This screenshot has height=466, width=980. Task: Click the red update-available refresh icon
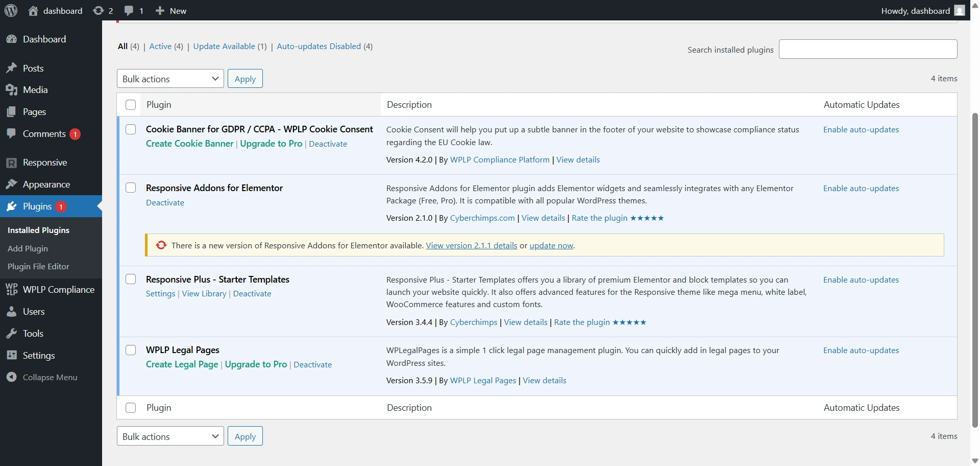click(161, 245)
